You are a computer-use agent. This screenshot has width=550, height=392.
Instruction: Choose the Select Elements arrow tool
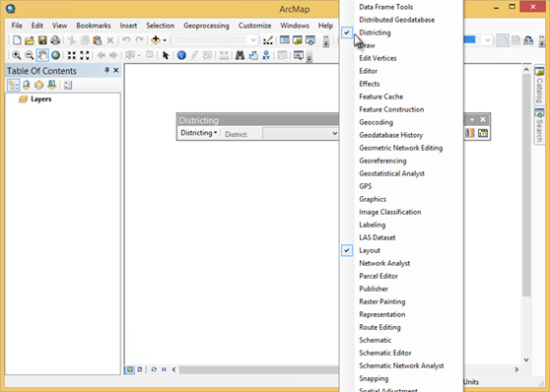tap(166, 55)
